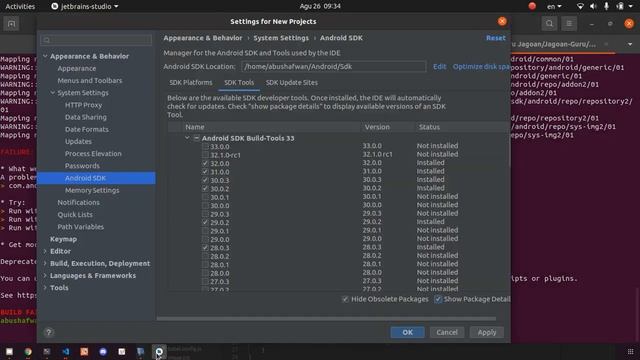Viewport: 640px width, 360px height.
Task: Open the volume indicator in top bar
Action: (593, 6)
